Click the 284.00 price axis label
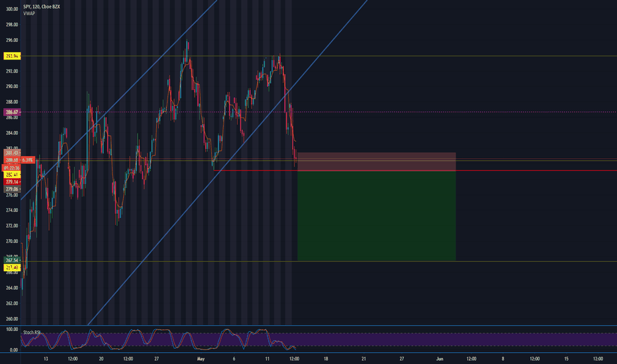Image resolution: width=617 pixels, height=364 pixels. coord(12,133)
